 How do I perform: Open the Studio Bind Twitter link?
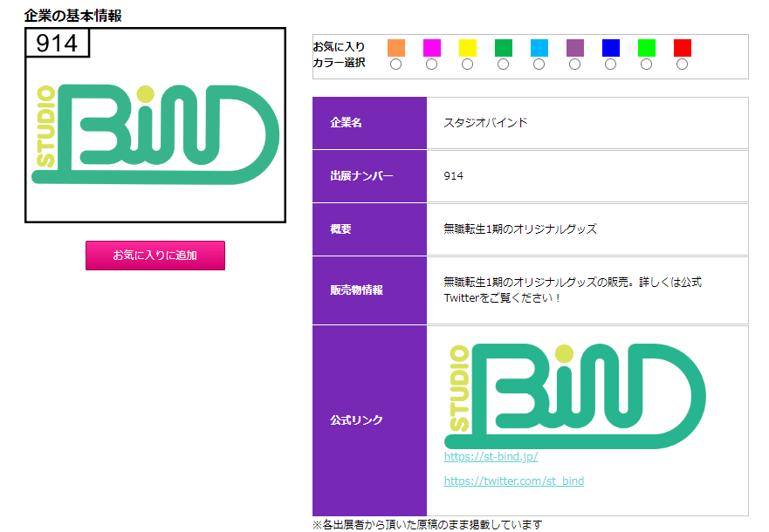click(514, 481)
